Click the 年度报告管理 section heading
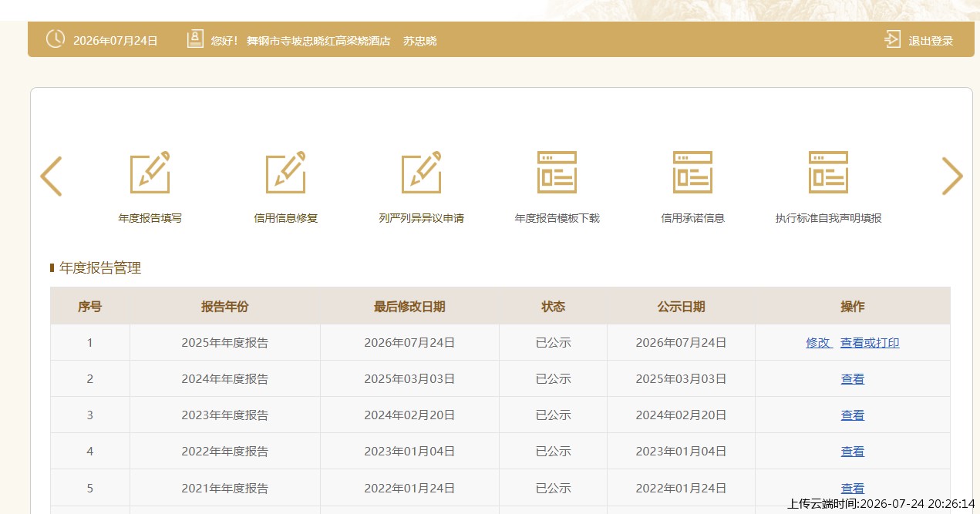 click(x=100, y=268)
